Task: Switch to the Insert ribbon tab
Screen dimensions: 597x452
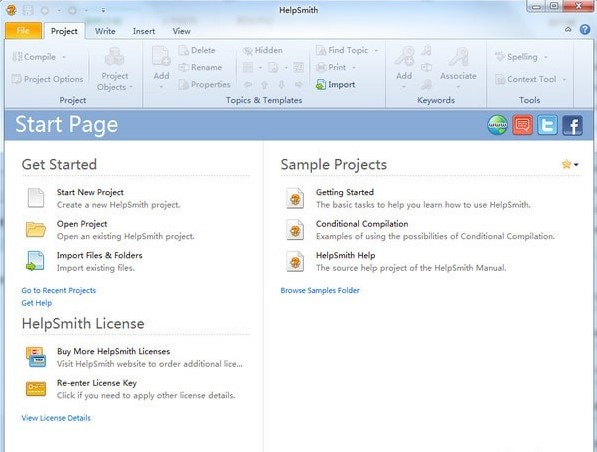Action: pos(144,31)
